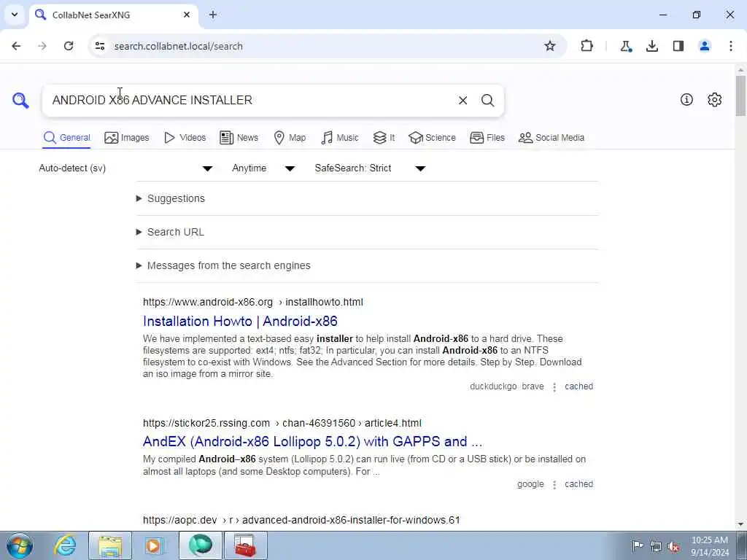Open more options dots for Installation Howto result
The image size is (747, 560).
[554, 387]
